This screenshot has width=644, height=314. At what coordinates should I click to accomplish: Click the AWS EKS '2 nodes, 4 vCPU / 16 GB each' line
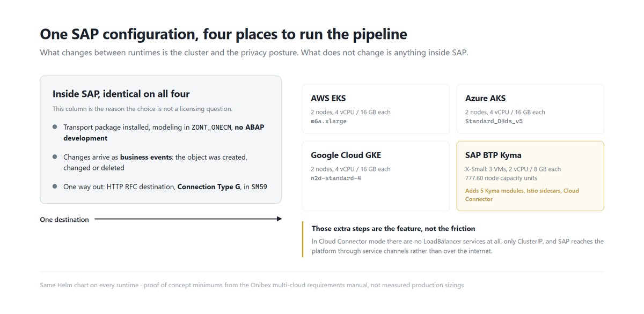point(350,112)
